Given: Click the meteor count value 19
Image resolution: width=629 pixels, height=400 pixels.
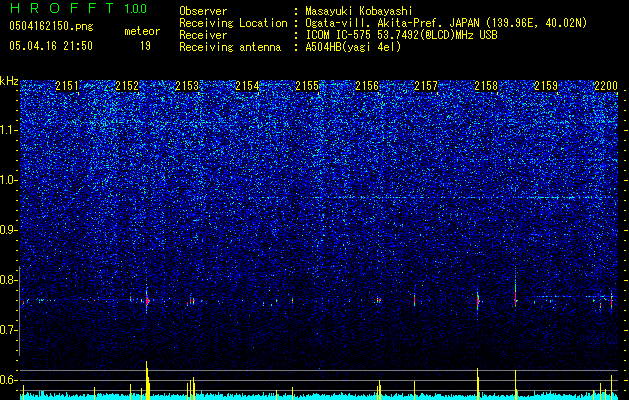Looking at the screenshot, I should (x=145, y=46).
